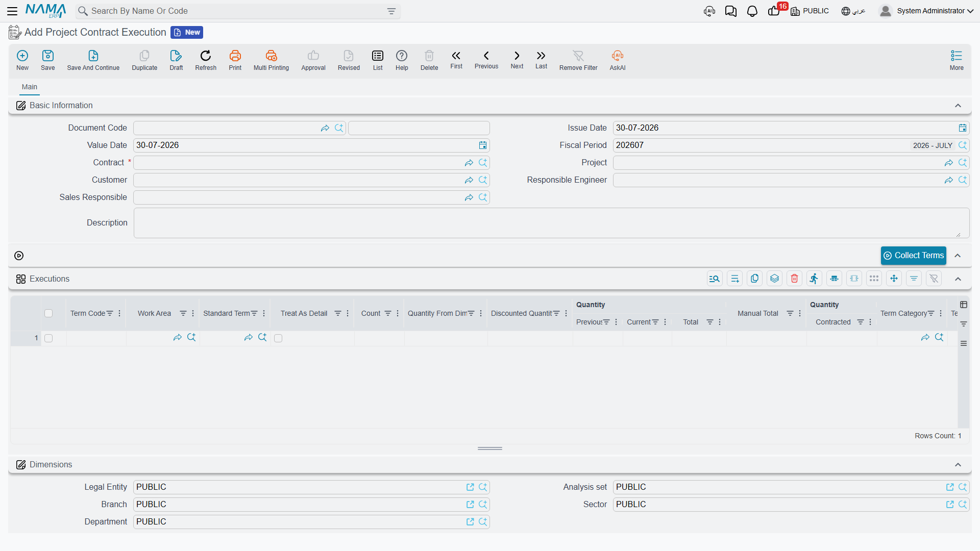The image size is (980, 551).
Task: Open the hamburger main menu
Action: [12, 11]
